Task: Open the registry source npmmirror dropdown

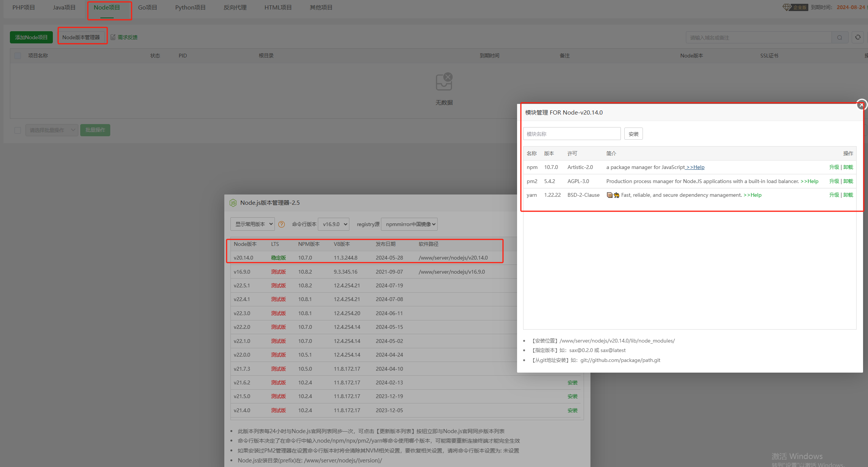Action: point(409,224)
